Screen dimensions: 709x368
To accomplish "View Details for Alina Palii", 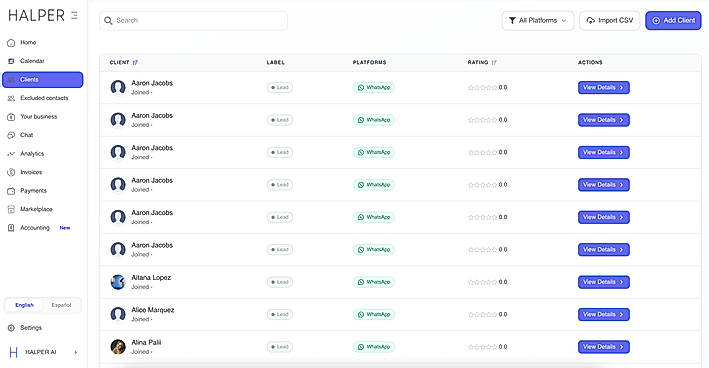I will point(604,347).
